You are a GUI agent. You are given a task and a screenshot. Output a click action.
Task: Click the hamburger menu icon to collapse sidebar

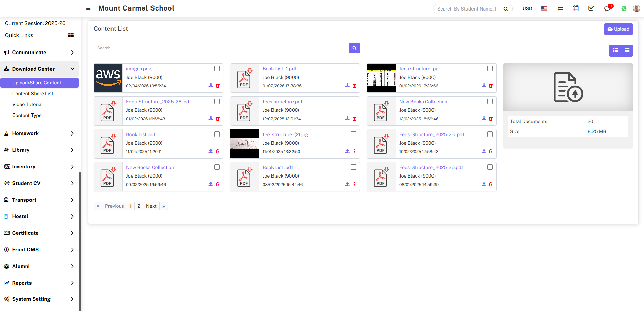tap(88, 8)
